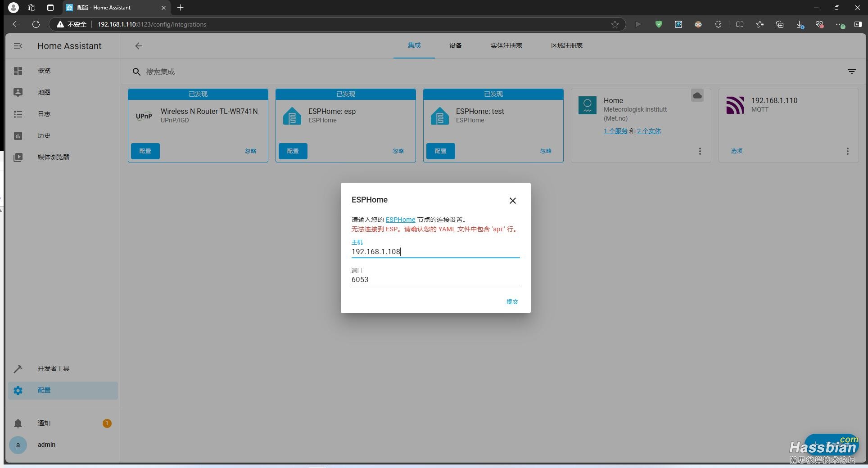
Task: Open MQTT 选项 options
Action: (x=737, y=151)
